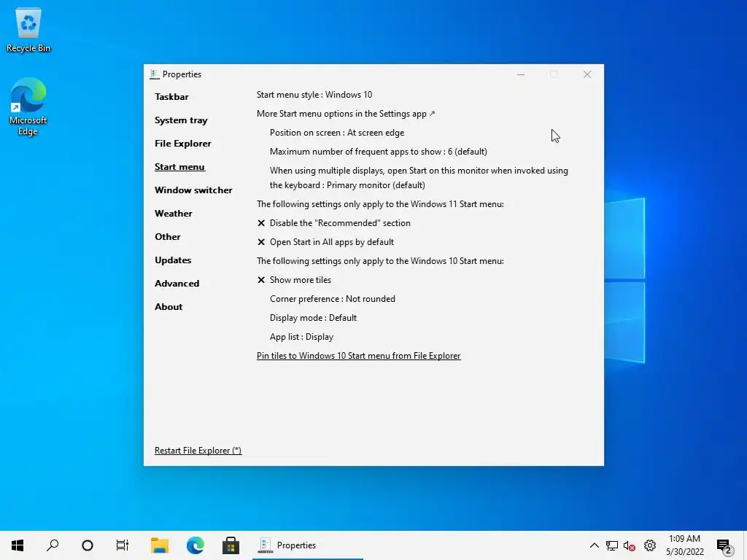Open the Updates section
Screen dimensions: 747x560
pyautogui.click(x=173, y=260)
